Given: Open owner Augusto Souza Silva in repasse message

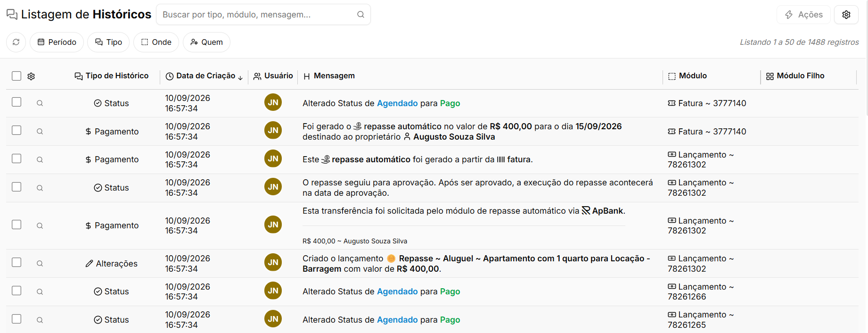Looking at the screenshot, I should coord(450,137).
